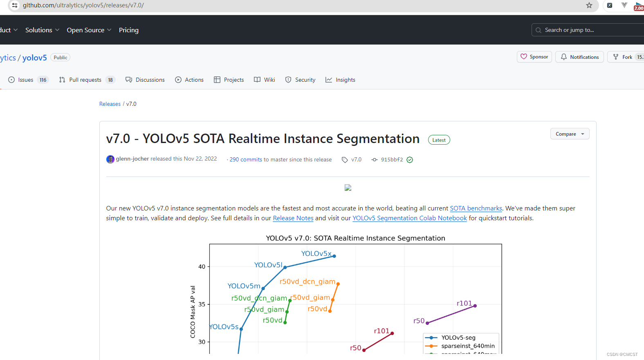Open glenn-jocher's avatar
The width and height of the screenshot is (644, 360).
pos(110,159)
